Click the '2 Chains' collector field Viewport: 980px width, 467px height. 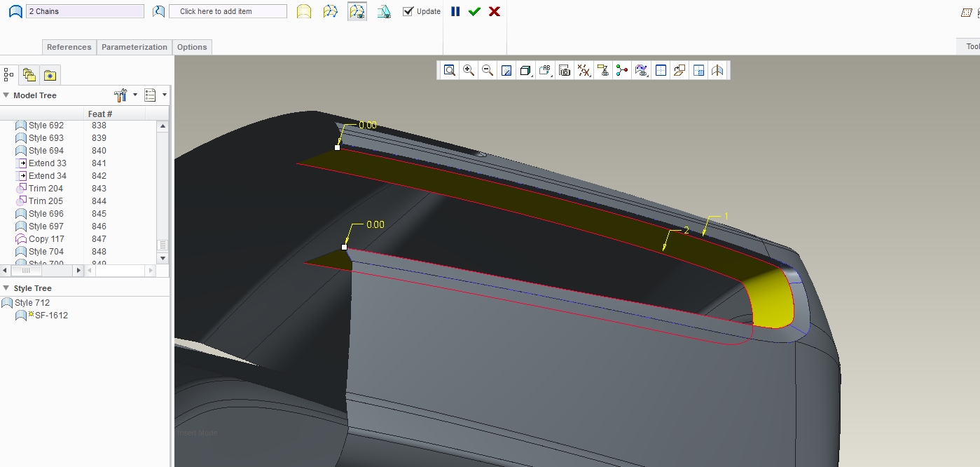click(x=85, y=11)
